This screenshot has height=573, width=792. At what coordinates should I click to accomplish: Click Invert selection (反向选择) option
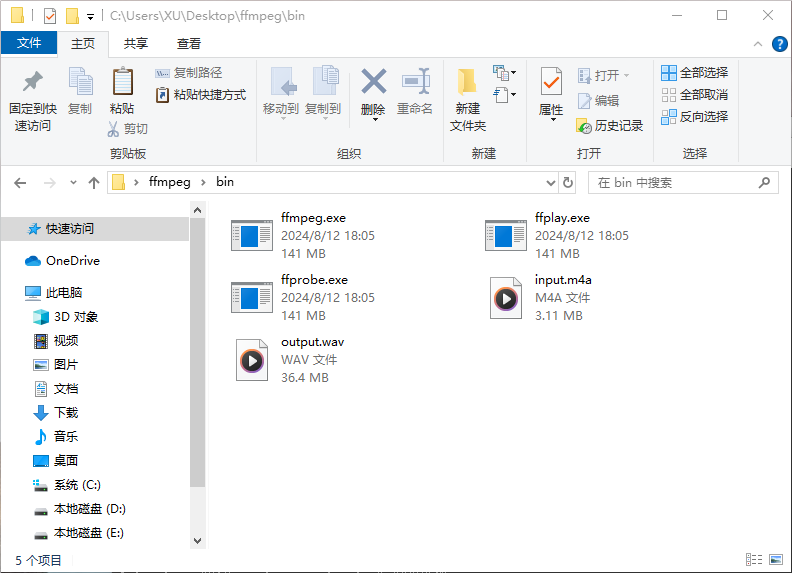tap(694, 117)
